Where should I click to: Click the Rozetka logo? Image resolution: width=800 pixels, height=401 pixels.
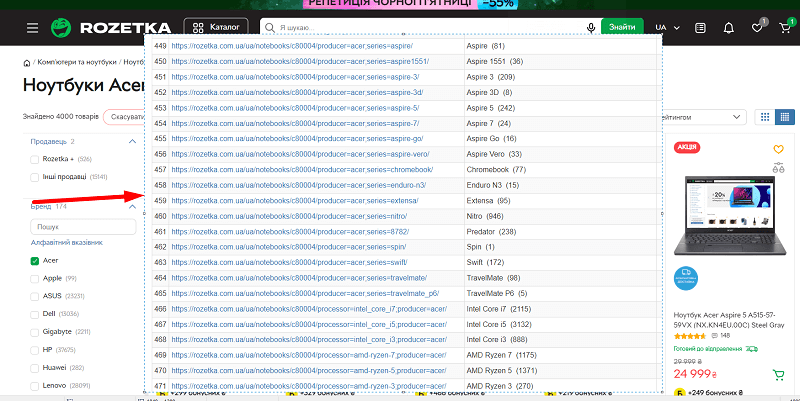point(111,28)
